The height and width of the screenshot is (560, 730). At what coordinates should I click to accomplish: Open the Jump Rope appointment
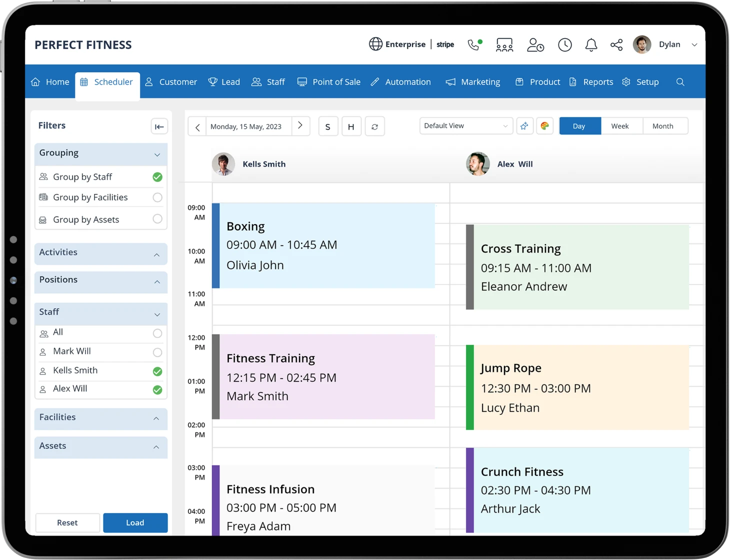coord(577,387)
